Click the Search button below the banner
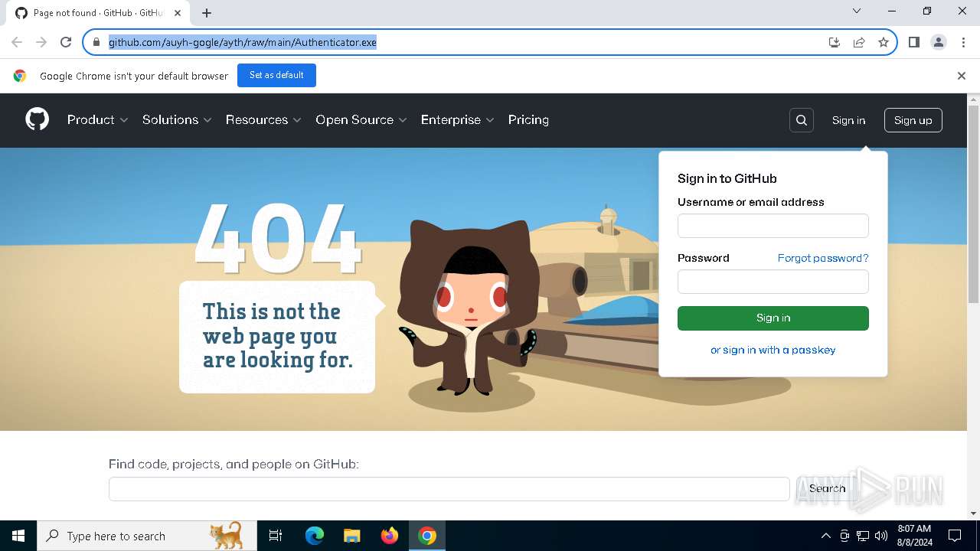 click(x=827, y=488)
